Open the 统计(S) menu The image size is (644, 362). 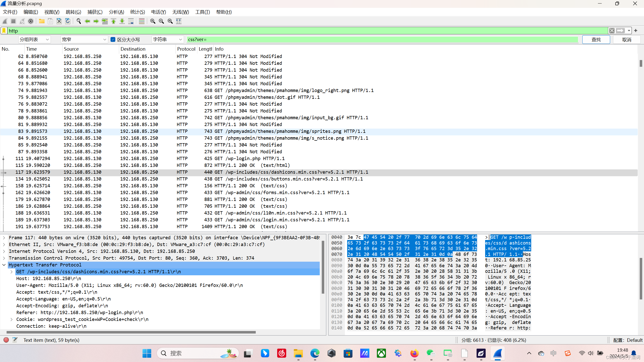pyautogui.click(x=137, y=12)
